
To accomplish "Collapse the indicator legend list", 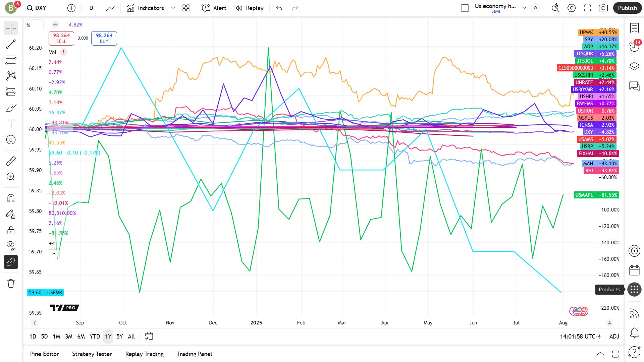I will [x=54, y=254].
